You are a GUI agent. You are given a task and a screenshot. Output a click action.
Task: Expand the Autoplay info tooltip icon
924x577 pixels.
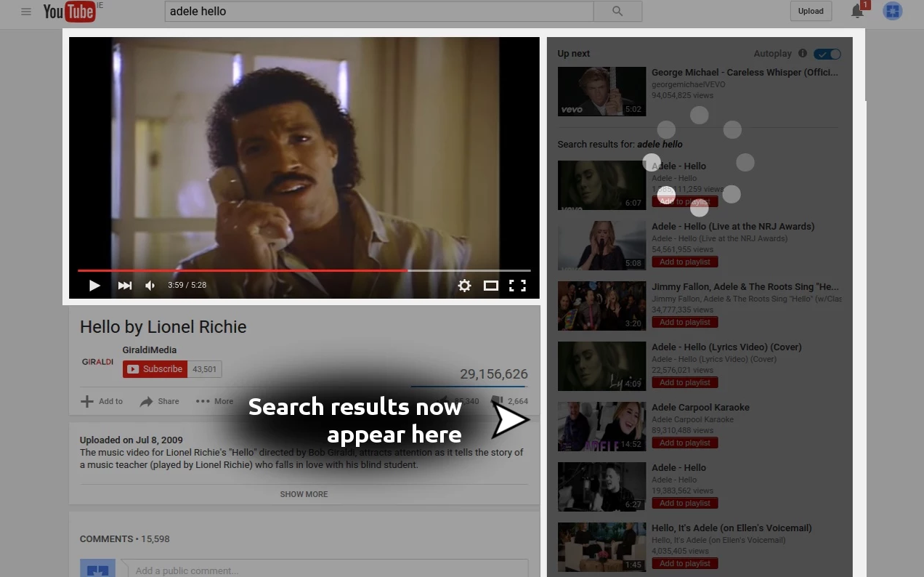(x=802, y=53)
